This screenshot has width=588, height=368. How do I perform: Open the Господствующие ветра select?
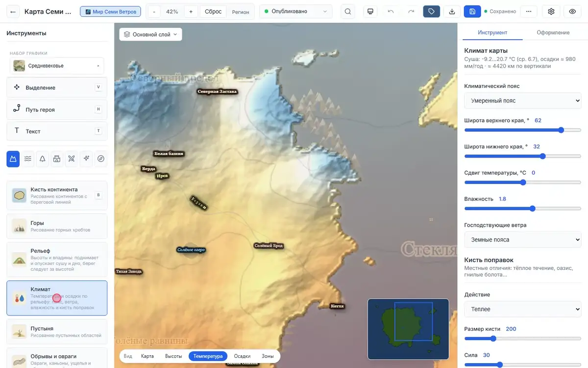[522, 240]
